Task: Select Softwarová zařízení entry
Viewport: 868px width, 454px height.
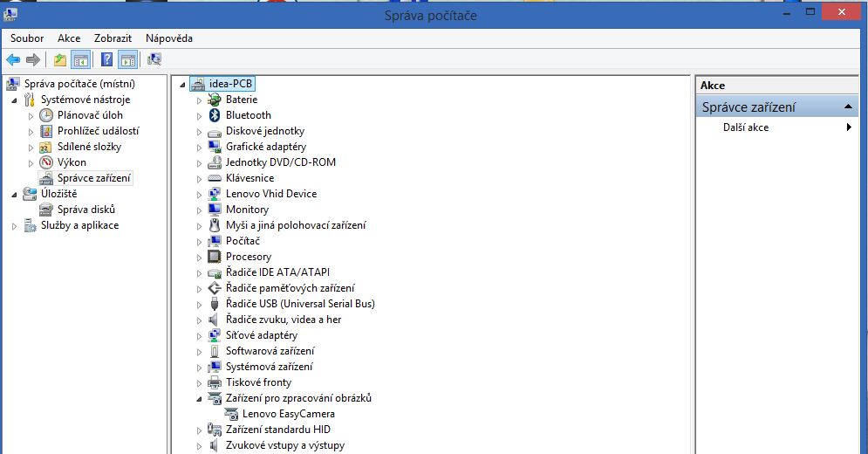Action: pos(270,351)
